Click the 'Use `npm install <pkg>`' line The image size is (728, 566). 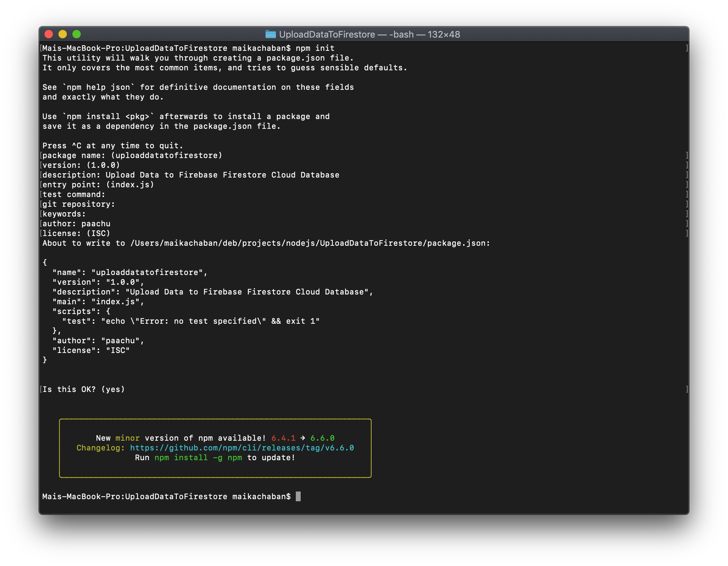[186, 117]
